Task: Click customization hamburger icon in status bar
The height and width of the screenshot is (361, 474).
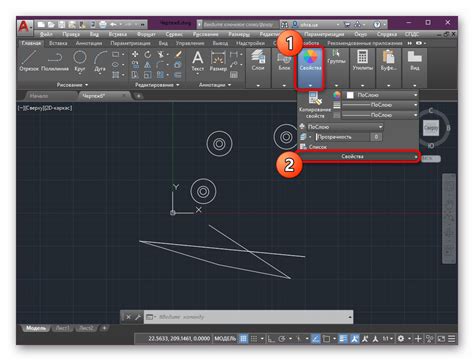Action: [x=451, y=339]
